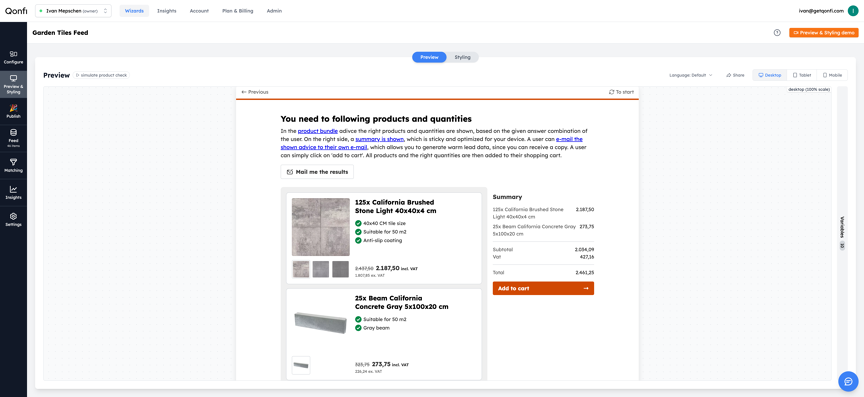
Task: Click the Share icon button
Action: (735, 75)
